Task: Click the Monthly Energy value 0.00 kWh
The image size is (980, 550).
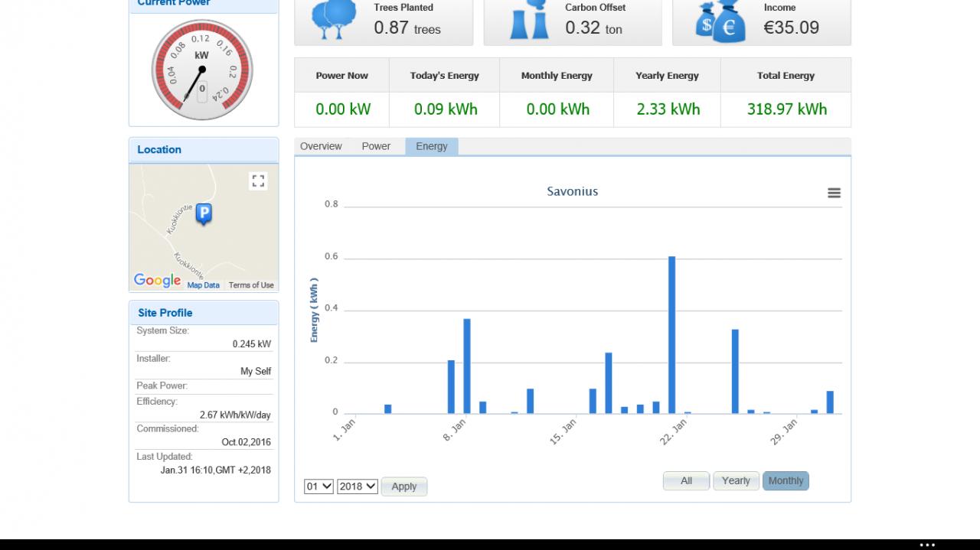Action: [x=557, y=109]
